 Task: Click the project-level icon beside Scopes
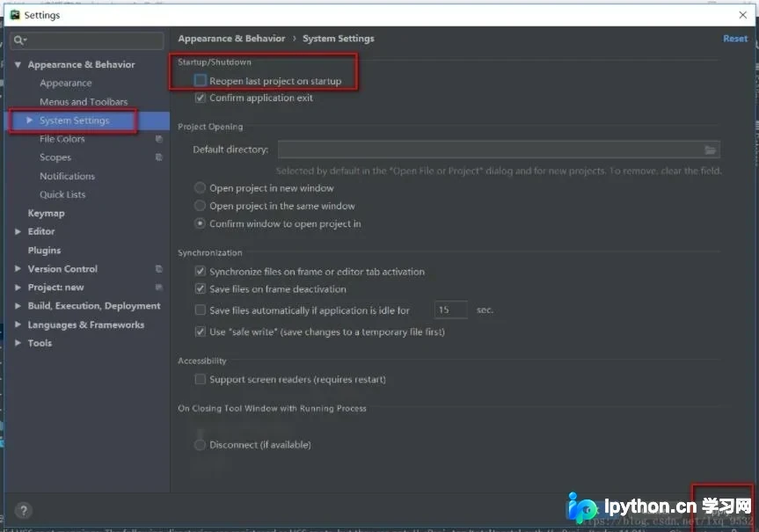tap(159, 157)
